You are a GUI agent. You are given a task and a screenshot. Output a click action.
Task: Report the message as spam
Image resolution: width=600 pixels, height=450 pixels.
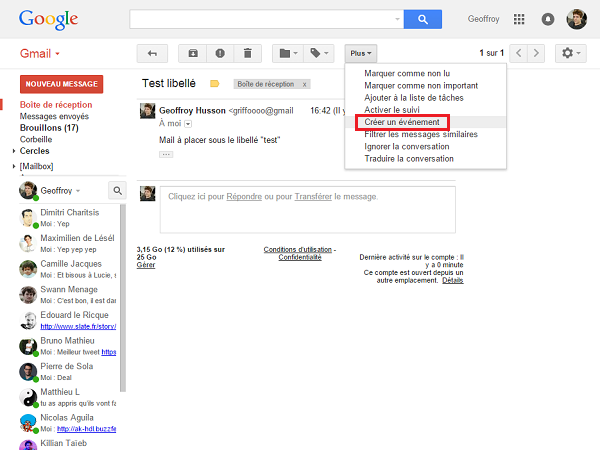[x=220, y=53]
